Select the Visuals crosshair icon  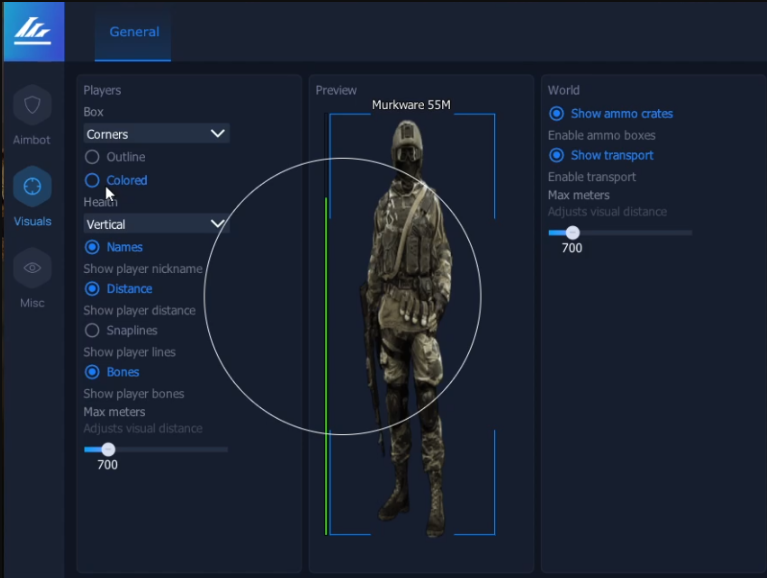32,186
